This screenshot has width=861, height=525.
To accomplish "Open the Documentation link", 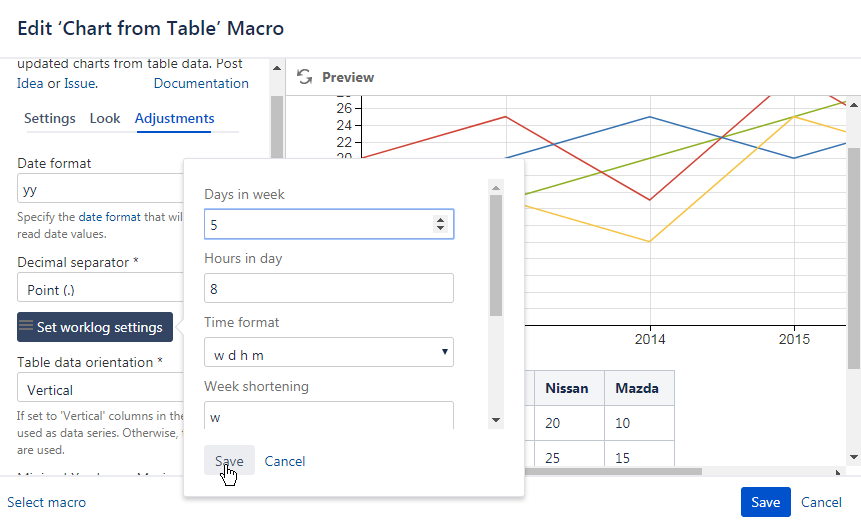I will (x=201, y=83).
